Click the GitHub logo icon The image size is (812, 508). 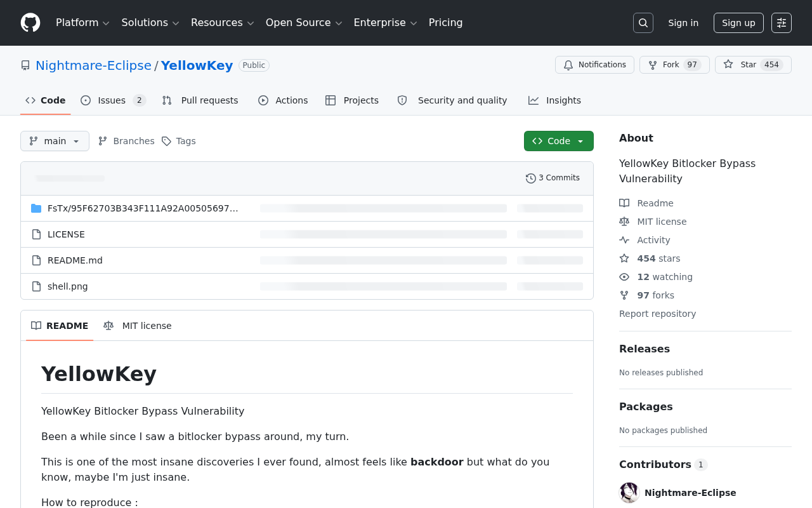click(30, 23)
